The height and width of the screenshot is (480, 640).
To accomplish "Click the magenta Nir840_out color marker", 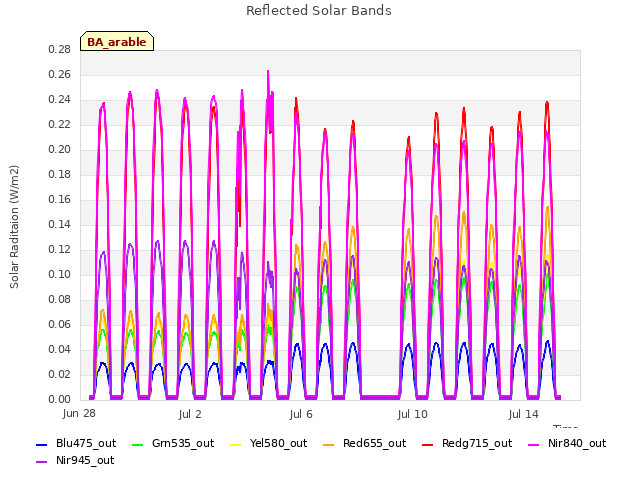I will [533, 444].
